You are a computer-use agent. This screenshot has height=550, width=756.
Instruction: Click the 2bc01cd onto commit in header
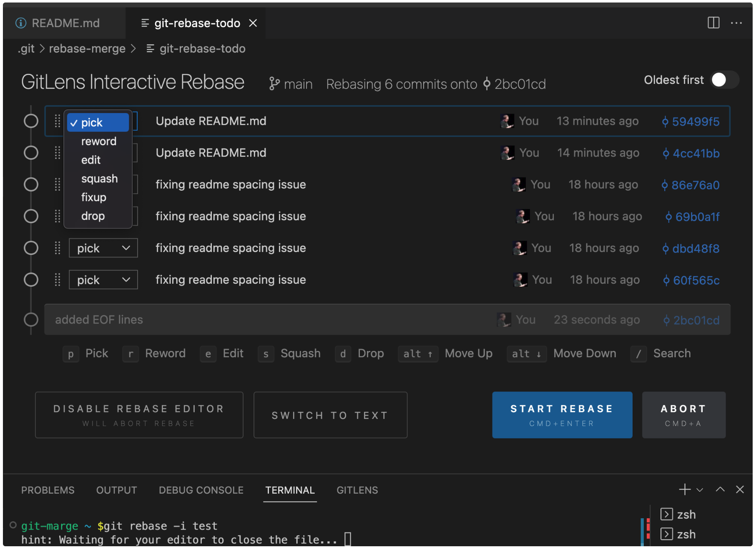point(514,84)
